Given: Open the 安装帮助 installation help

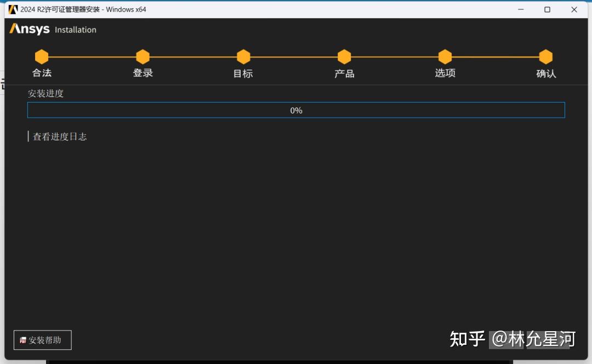Looking at the screenshot, I should (42, 340).
